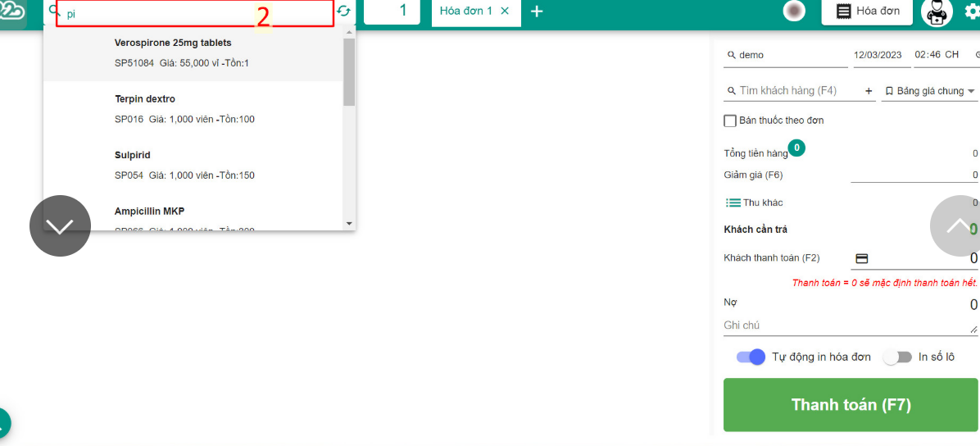This screenshot has width=980, height=446.
Task: Click the Thanh toán (F7) button
Action: point(851,405)
